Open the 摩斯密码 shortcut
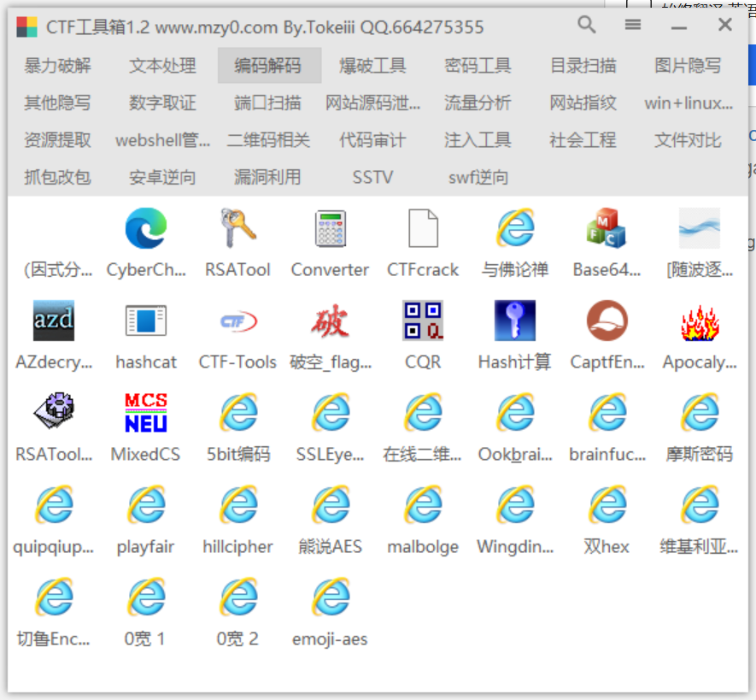 700,414
